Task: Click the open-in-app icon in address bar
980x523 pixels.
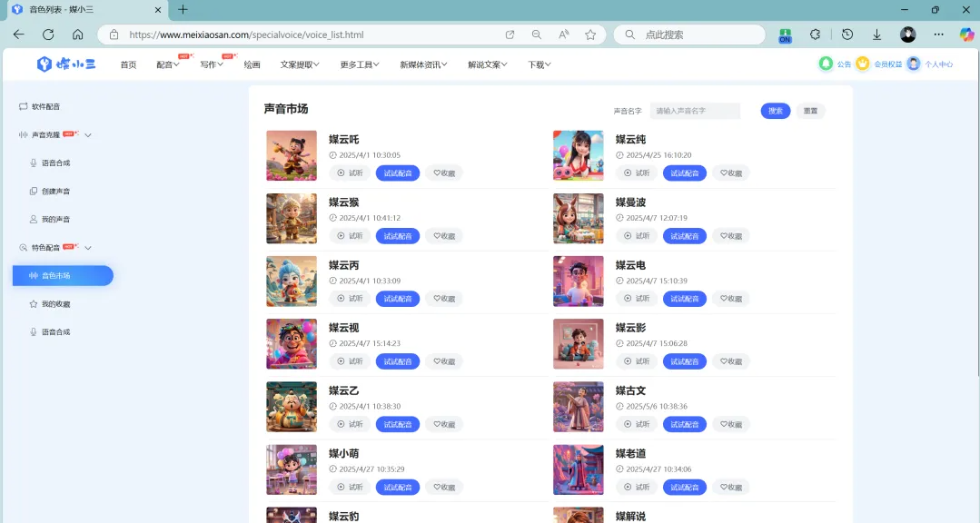Action: 510,35
